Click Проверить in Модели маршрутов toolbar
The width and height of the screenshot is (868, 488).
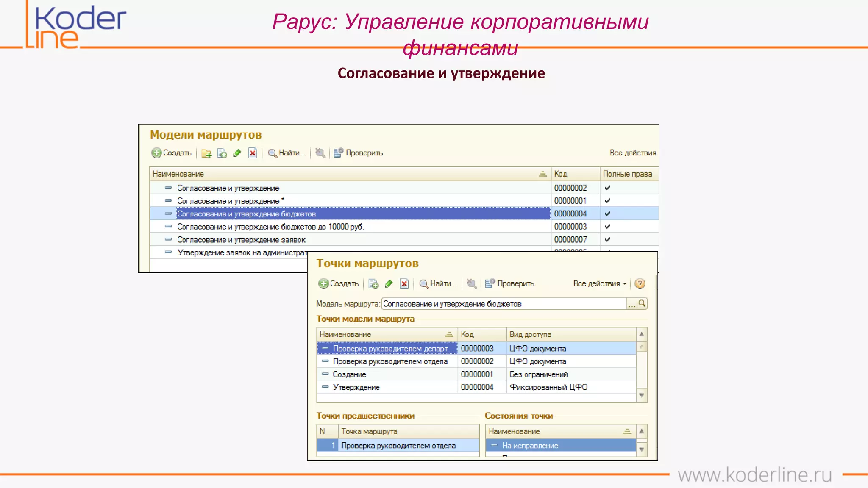(x=358, y=153)
